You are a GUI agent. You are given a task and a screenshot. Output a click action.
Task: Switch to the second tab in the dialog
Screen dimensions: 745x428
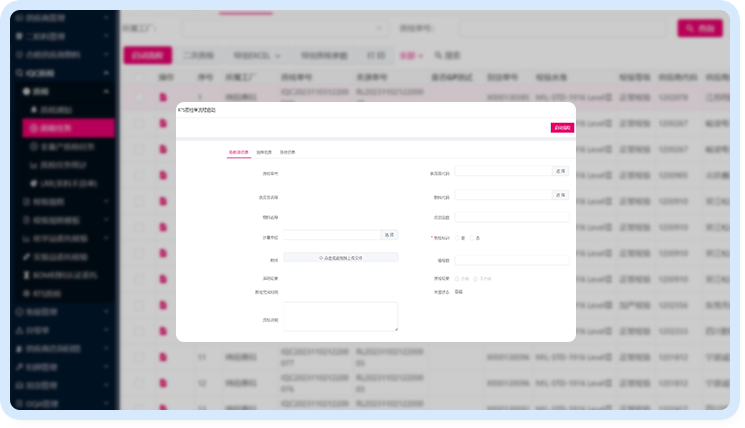[x=263, y=152]
